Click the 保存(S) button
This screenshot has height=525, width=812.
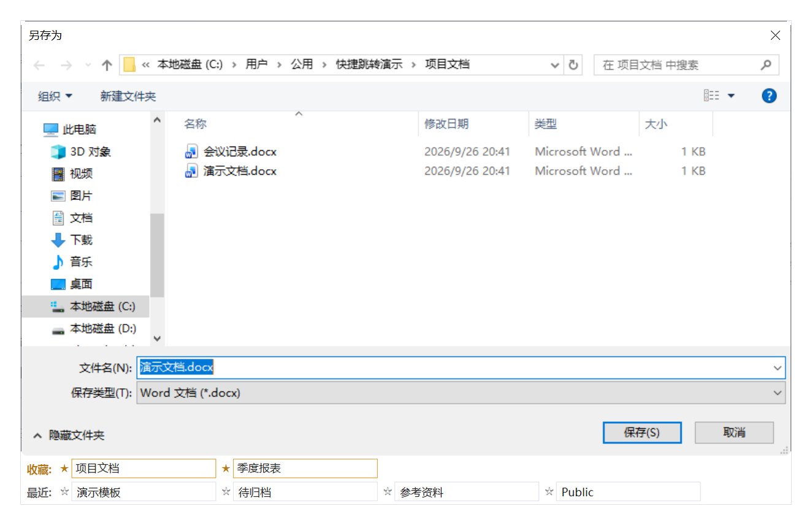642,432
